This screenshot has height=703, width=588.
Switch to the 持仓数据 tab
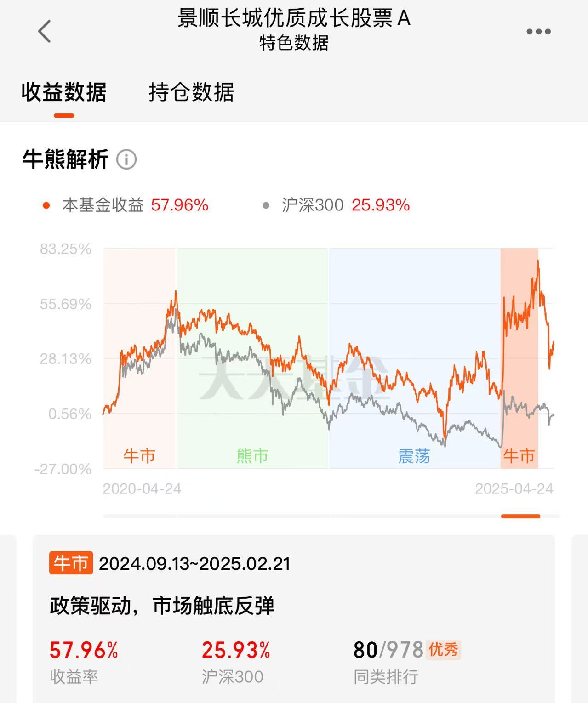pyautogui.click(x=191, y=92)
